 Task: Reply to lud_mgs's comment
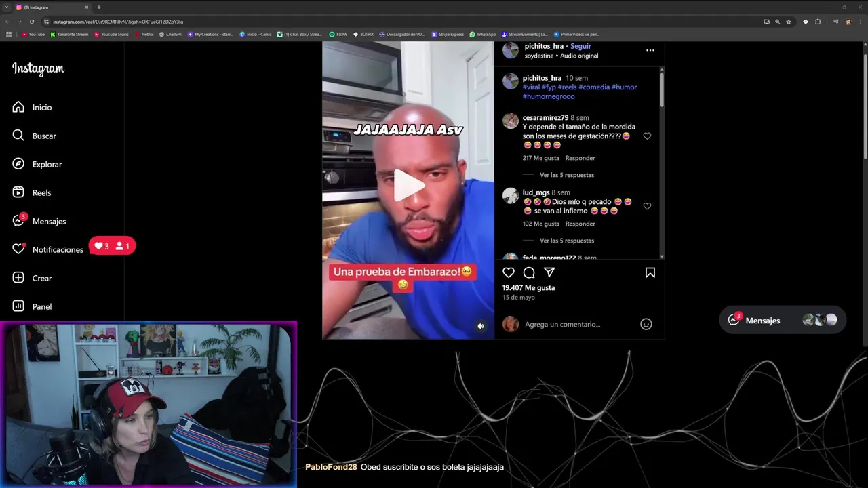tap(580, 224)
